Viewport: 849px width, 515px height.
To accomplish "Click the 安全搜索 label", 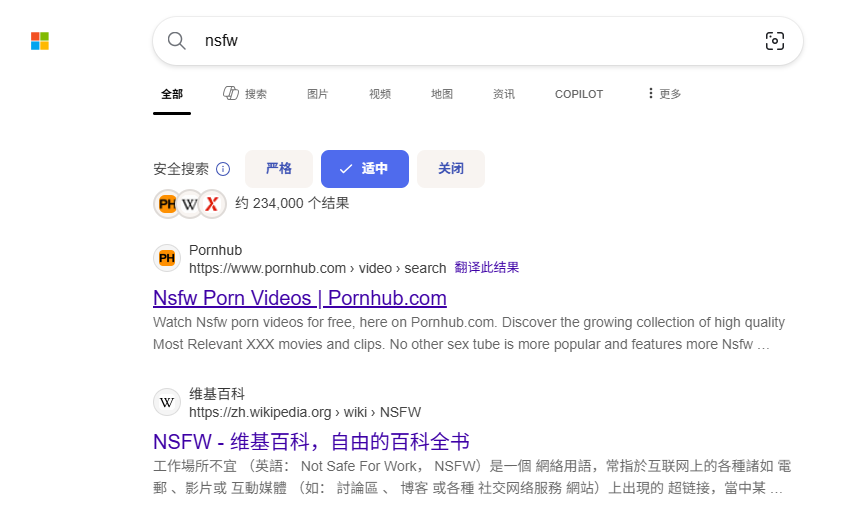I will point(181,169).
